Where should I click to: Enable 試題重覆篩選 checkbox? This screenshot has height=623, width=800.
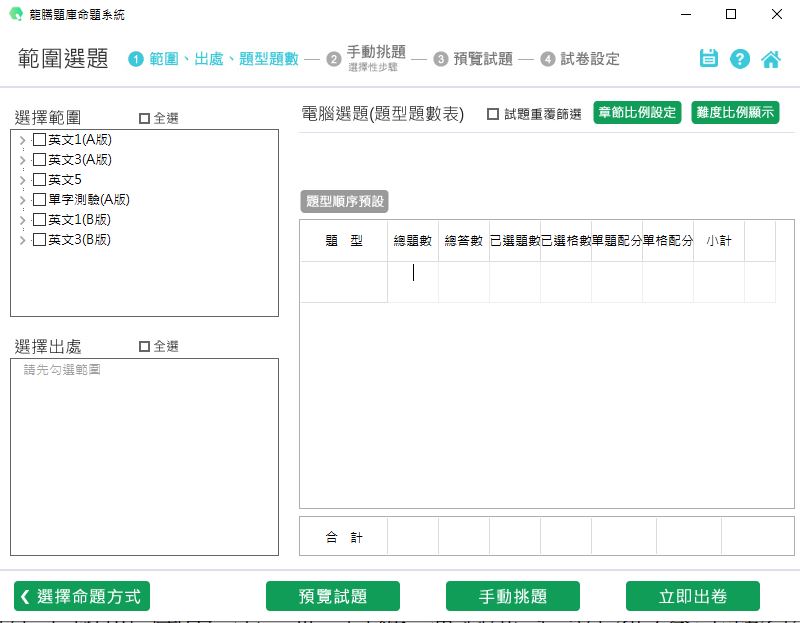click(x=493, y=114)
